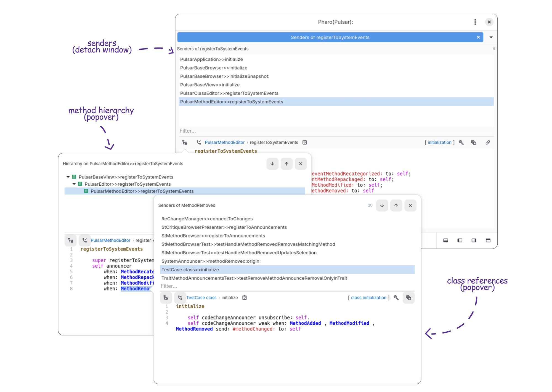Select PulsarApplication>>initialize sender
The height and width of the screenshot is (392, 552).
336,59
